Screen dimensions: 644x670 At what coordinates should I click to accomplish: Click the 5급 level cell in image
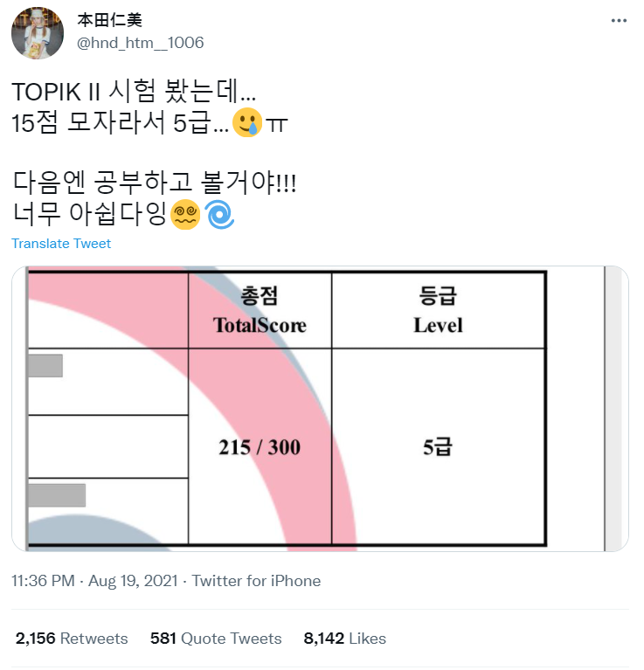coord(438,447)
